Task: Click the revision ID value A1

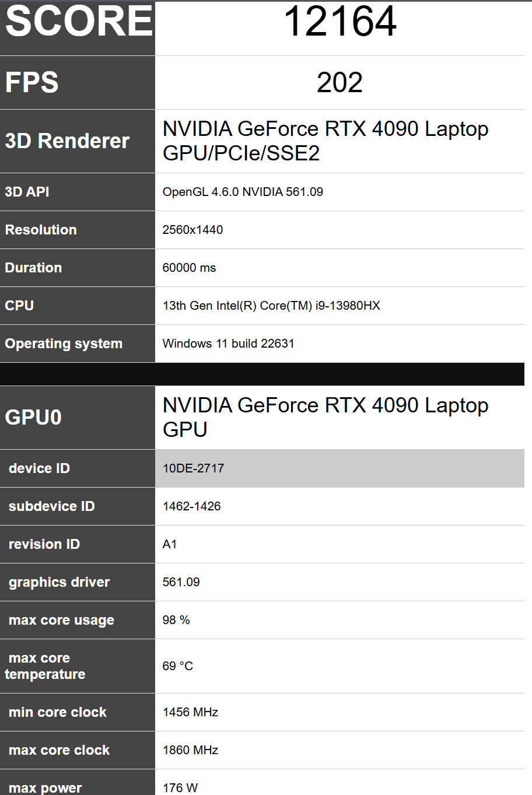Action: click(x=170, y=544)
